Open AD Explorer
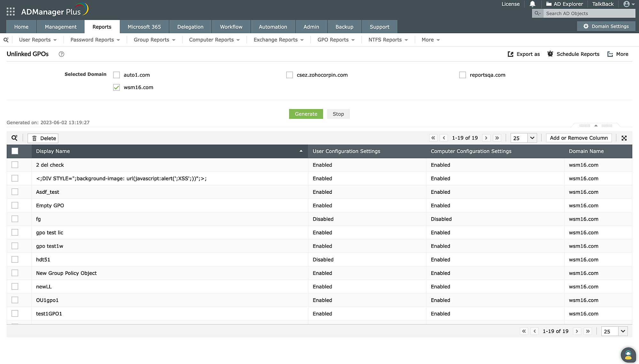Screen dimensions: 639x364 pos(565,4)
